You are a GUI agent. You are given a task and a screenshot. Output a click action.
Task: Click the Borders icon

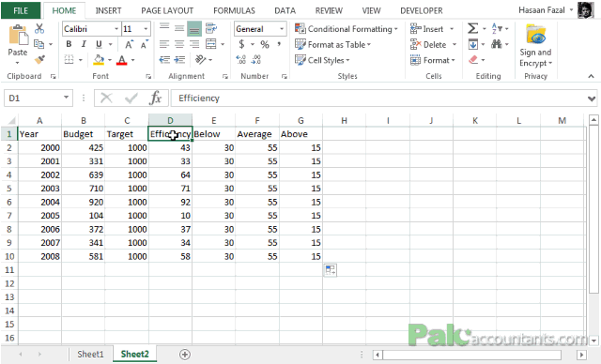tap(69, 60)
